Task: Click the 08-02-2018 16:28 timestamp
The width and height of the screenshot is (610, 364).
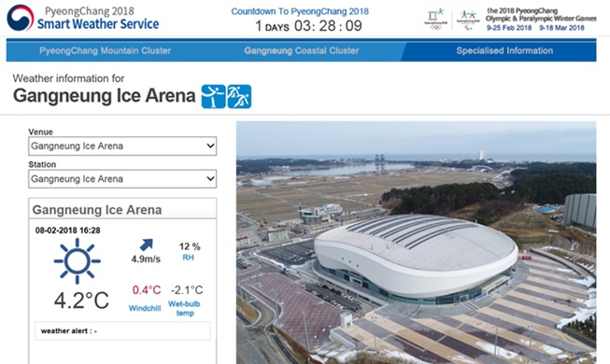Action: click(67, 231)
